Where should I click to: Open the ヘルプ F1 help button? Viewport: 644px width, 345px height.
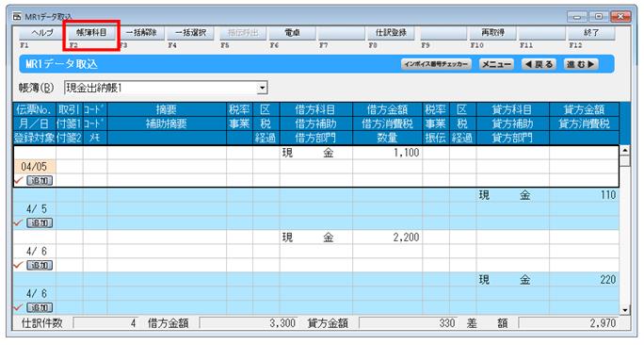(x=42, y=32)
